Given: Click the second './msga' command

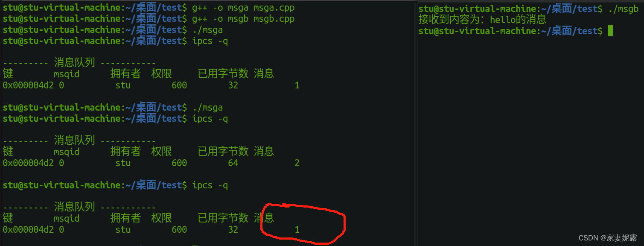Looking at the screenshot, I should click(207, 108).
